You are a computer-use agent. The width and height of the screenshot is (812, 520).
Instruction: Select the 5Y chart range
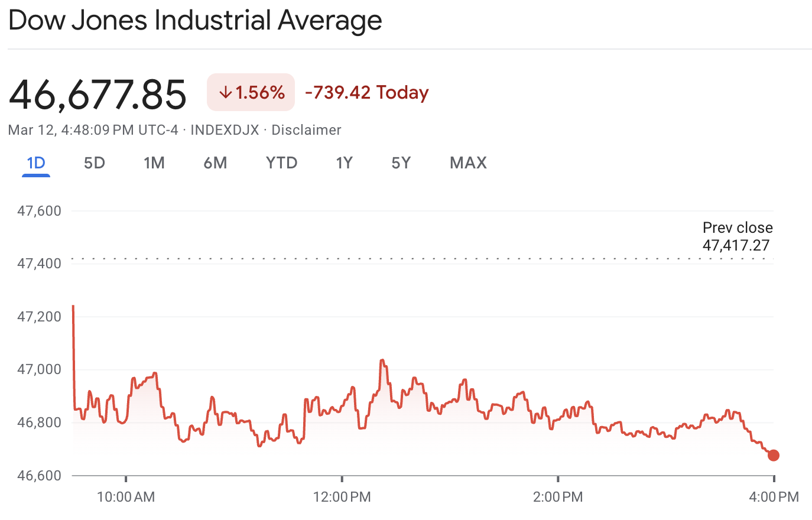coord(401,162)
